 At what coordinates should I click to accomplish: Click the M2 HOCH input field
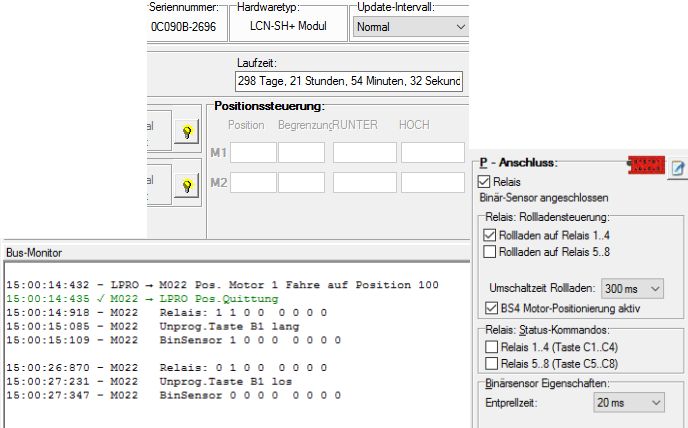(432, 183)
